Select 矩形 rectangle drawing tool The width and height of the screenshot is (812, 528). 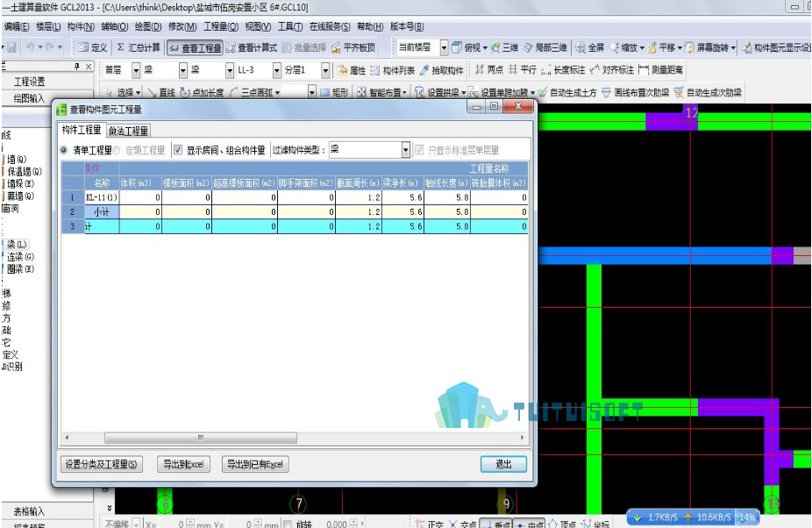(x=334, y=92)
